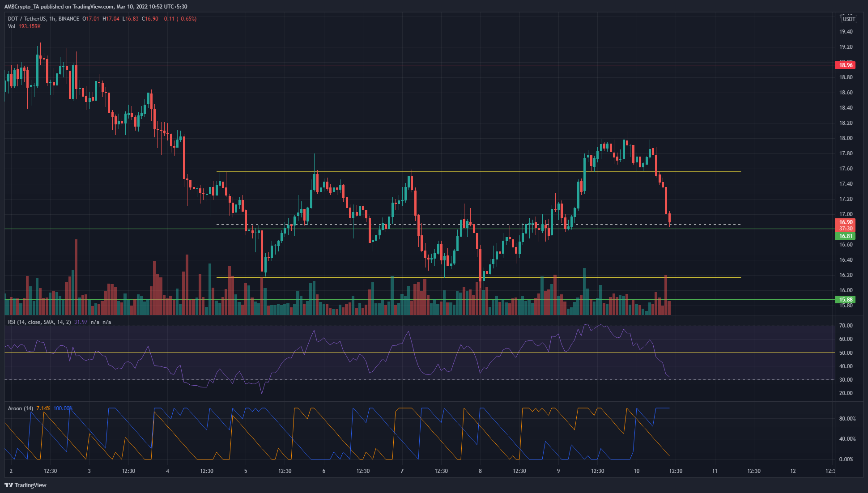
Task: Click the TradingView wordmark text
Action: coord(30,485)
